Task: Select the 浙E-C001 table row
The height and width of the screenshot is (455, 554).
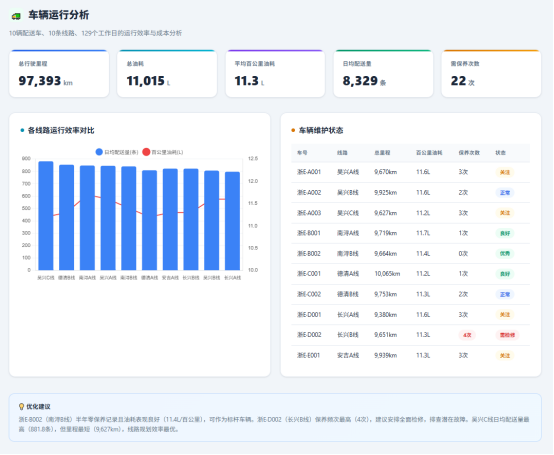Action: coord(411,274)
